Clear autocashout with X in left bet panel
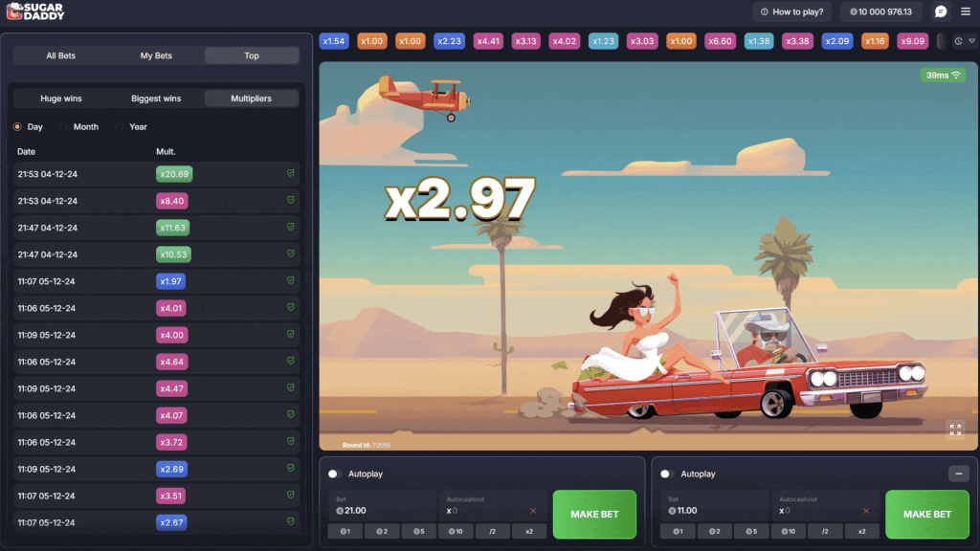 (x=533, y=511)
